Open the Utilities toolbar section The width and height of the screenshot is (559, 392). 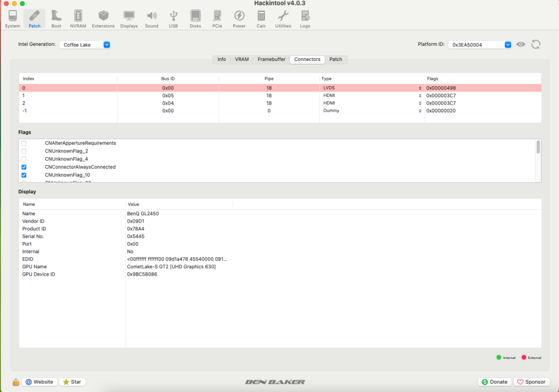pyautogui.click(x=283, y=19)
